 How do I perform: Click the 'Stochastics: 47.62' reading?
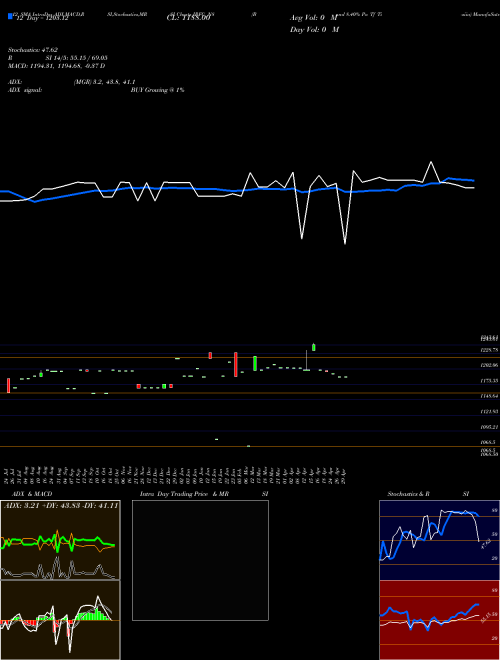coord(33,50)
